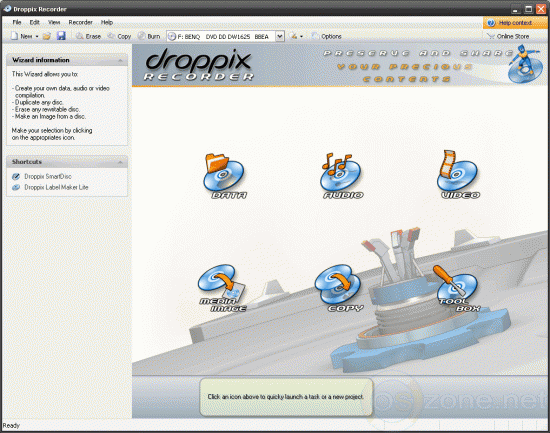
Task: Open the Recorder menu
Action: click(x=80, y=22)
